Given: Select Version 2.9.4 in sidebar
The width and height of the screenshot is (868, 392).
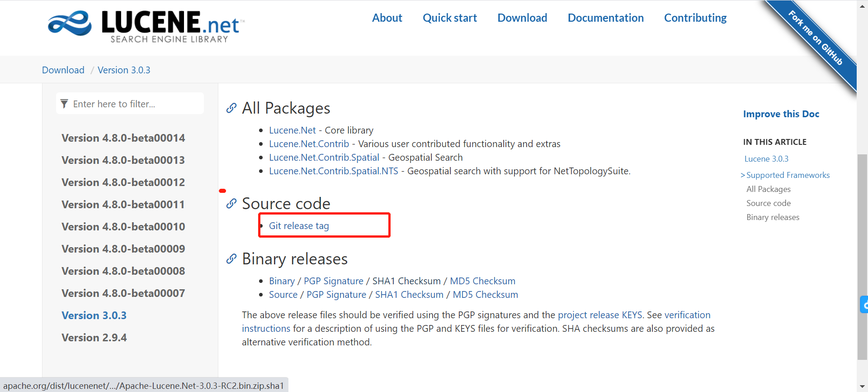Looking at the screenshot, I should pyautogui.click(x=94, y=338).
